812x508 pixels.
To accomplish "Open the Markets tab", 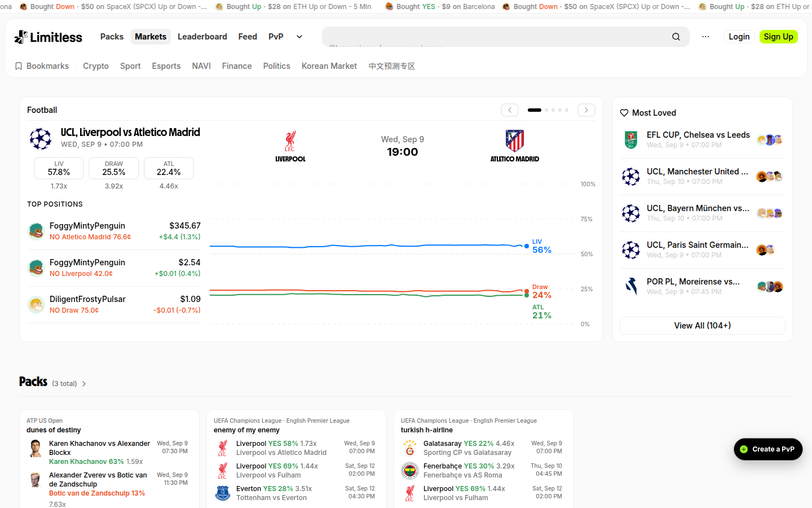I will point(151,37).
